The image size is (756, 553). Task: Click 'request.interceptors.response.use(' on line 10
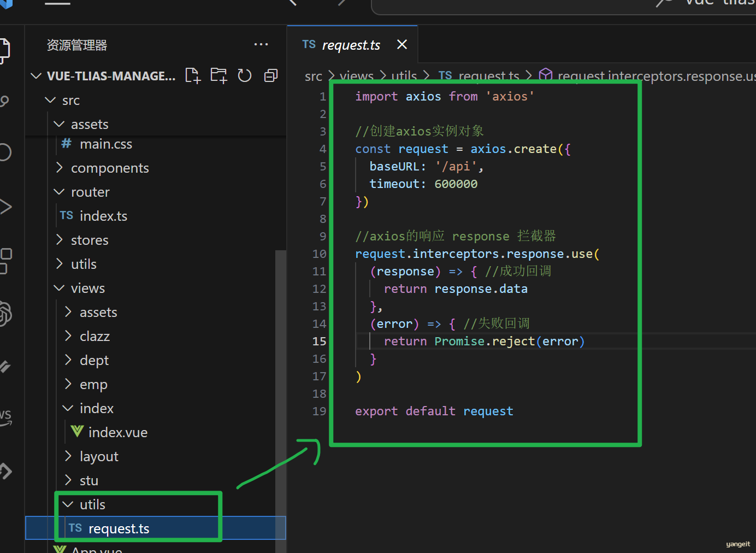tap(477, 254)
